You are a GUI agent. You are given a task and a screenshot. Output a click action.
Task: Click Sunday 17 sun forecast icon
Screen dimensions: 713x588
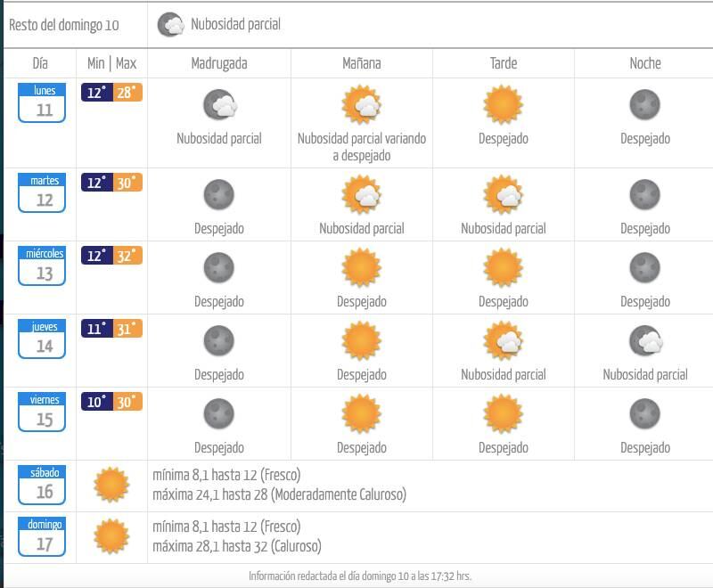111,537
